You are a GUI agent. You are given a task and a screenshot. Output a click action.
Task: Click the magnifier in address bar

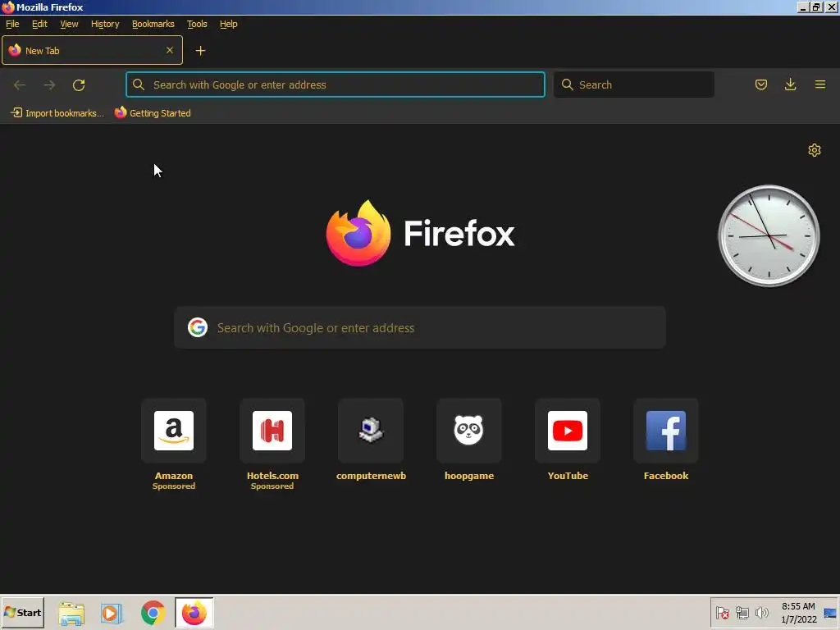click(138, 84)
